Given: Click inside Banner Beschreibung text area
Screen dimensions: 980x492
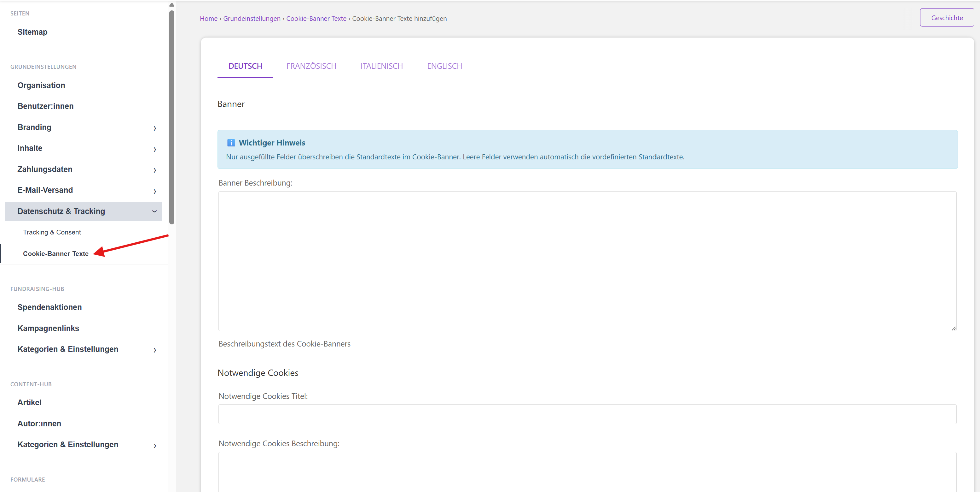Looking at the screenshot, I should tap(587, 261).
